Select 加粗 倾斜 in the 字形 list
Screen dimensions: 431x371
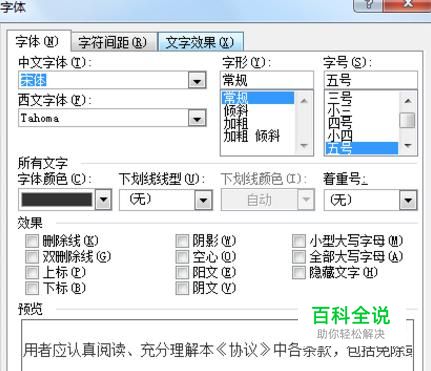pos(258,136)
